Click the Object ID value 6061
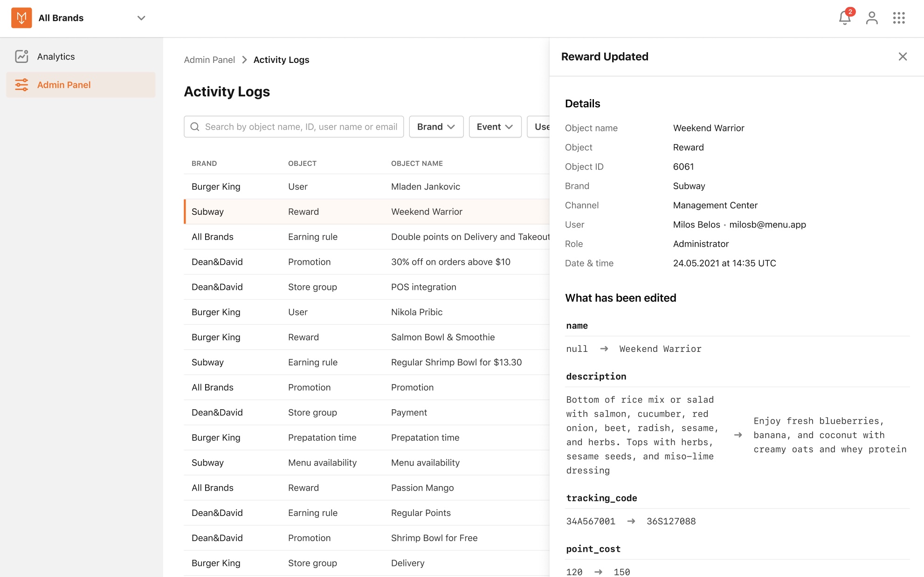The height and width of the screenshot is (577, 924). point(683,166)
